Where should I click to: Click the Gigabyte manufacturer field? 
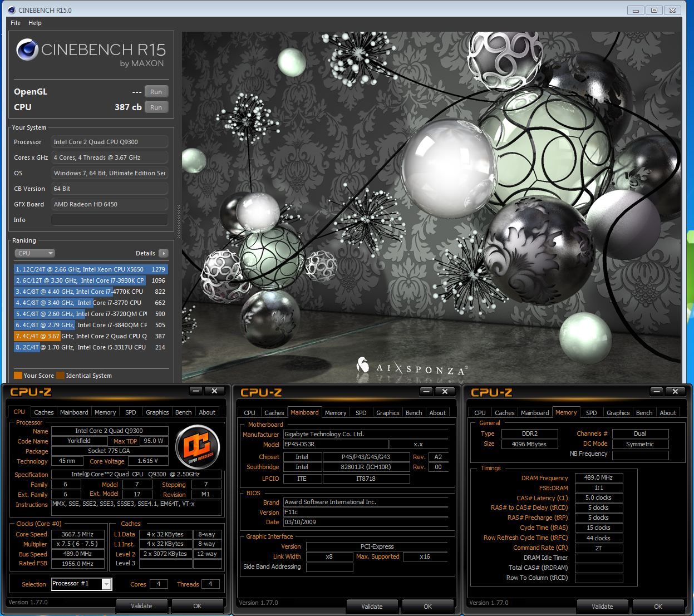[x=366, y=434]
